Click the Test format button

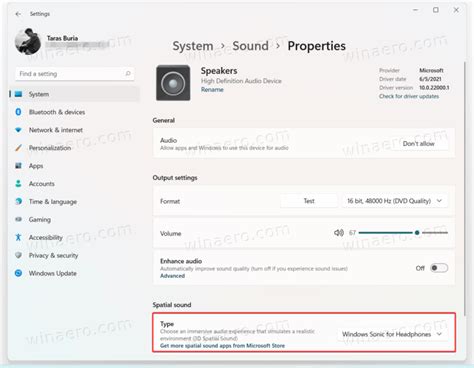click(x=309, y=201)
